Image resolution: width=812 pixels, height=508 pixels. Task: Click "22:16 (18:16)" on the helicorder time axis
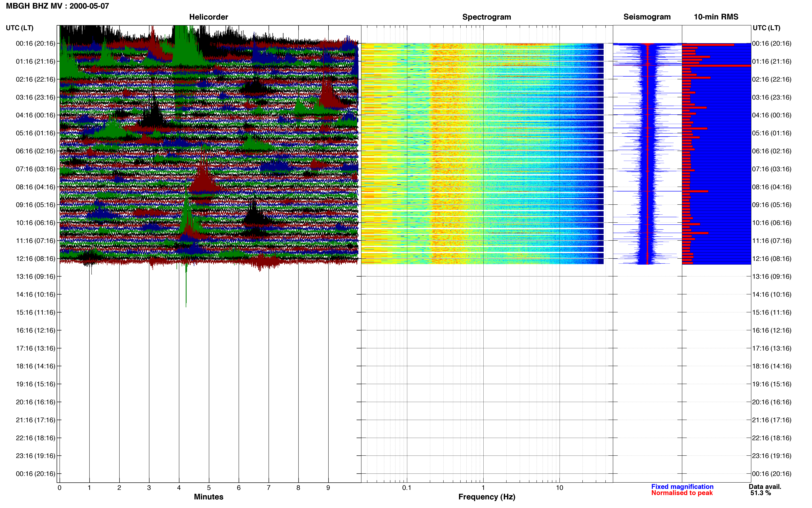(x=36, y=438)
